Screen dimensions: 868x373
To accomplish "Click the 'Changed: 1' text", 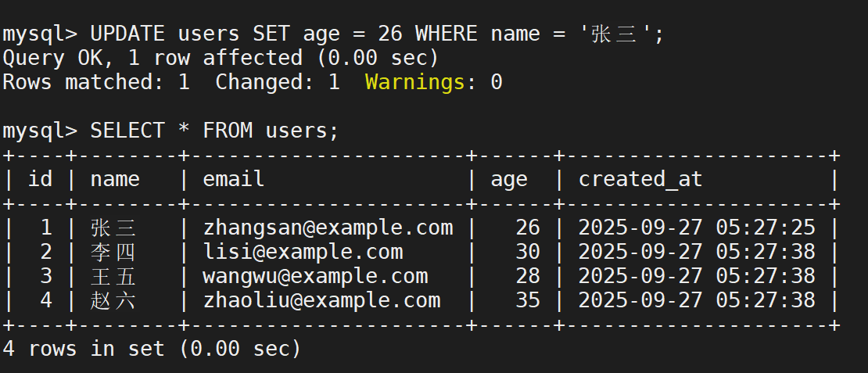I will [x=278, y=82].
